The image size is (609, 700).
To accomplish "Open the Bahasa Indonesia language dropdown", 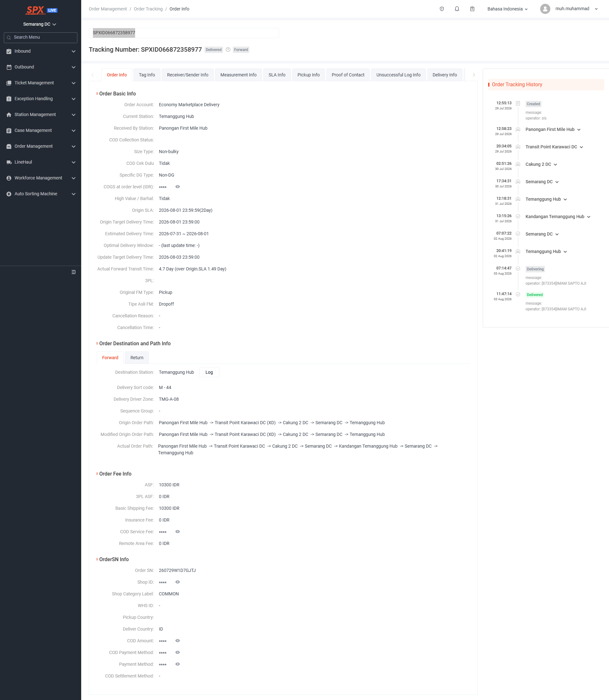I will [x=507, y=9].
